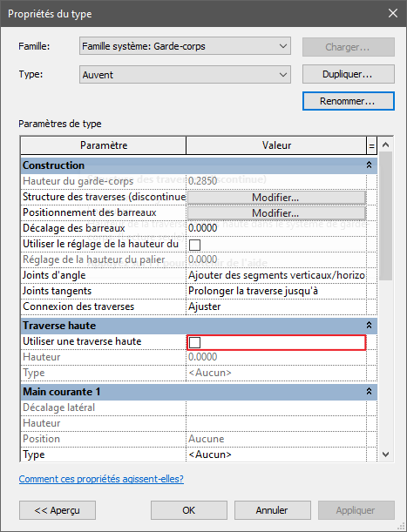Enable Utiliser une traverse haute checkbox

click(x=194, y=342)
